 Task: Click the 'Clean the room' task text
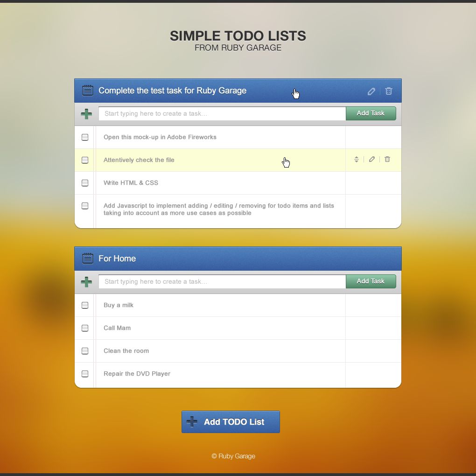[x=126, y=350]
